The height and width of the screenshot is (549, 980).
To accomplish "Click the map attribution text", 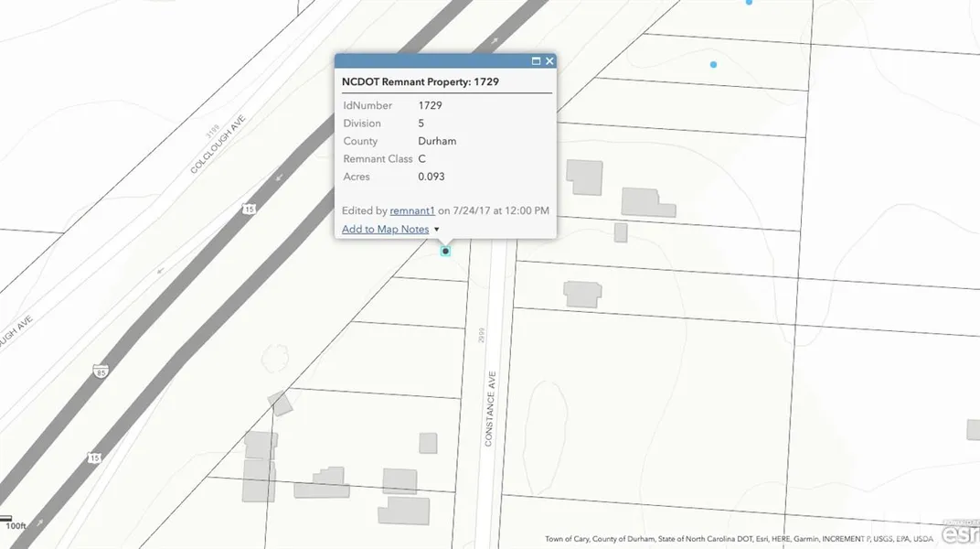I will [739, 539].
